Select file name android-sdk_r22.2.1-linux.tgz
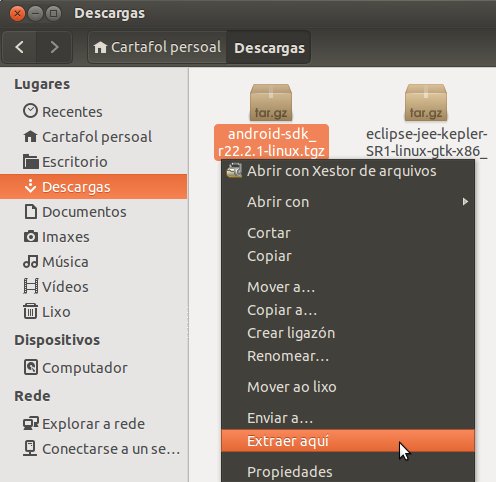This screenshot has width=496, height=482. click(x=271, y=142)
